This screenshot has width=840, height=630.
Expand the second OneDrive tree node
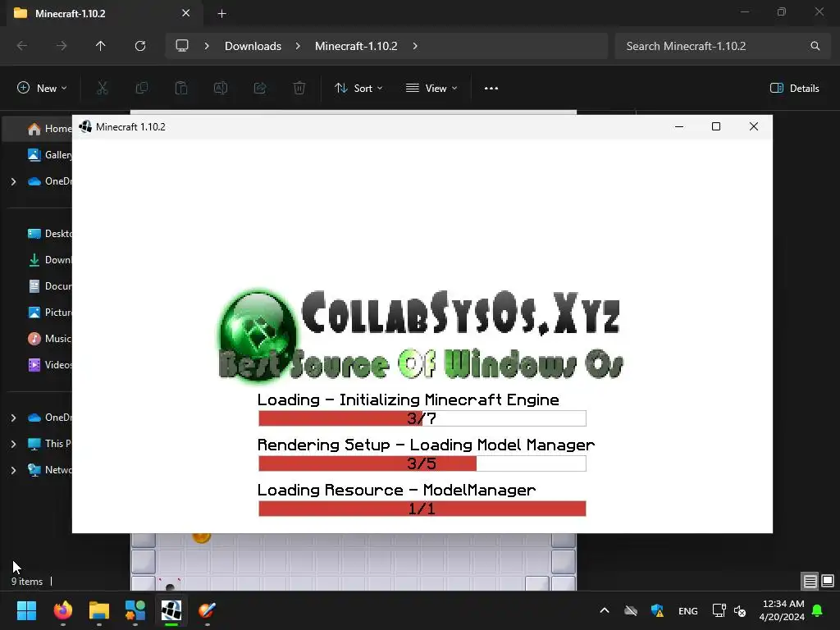point(13,418)
